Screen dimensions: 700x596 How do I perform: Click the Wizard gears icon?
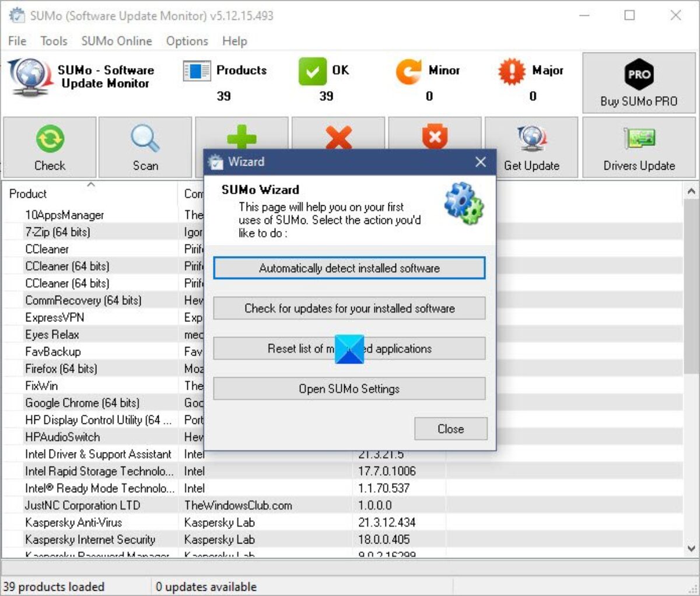pyautogui.click(x=464, y=204)
